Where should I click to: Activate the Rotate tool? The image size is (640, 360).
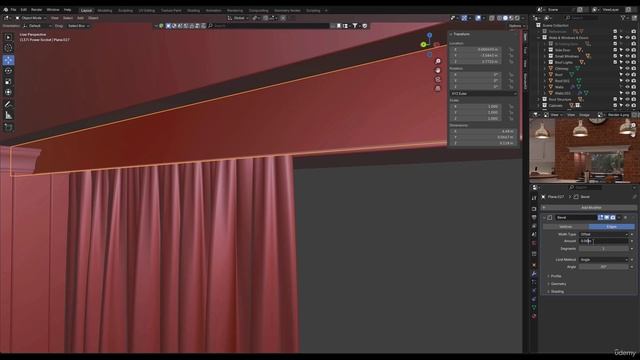(x=8, y=71)
